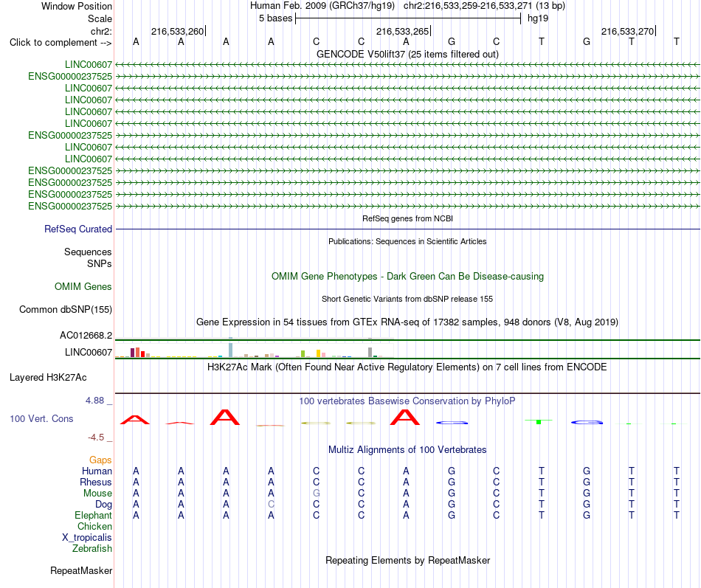Viewport: 701px width, 588px height.
Task: Click the blue RefSeq Curated track line
Action: [407, 229]
